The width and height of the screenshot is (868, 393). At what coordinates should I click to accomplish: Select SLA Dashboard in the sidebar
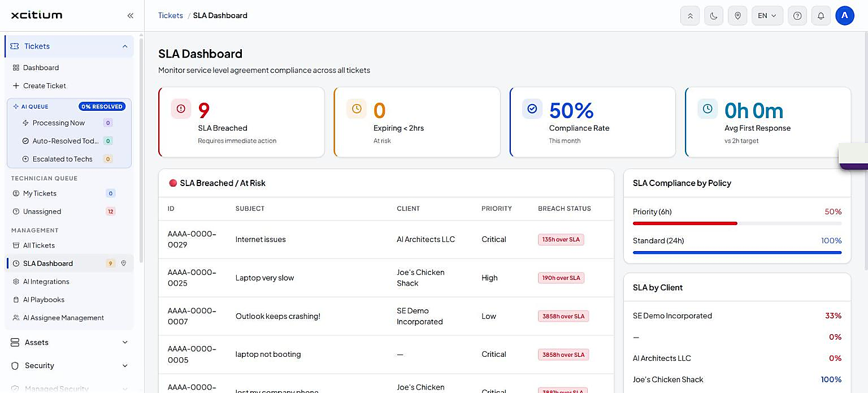pos(69,264)
